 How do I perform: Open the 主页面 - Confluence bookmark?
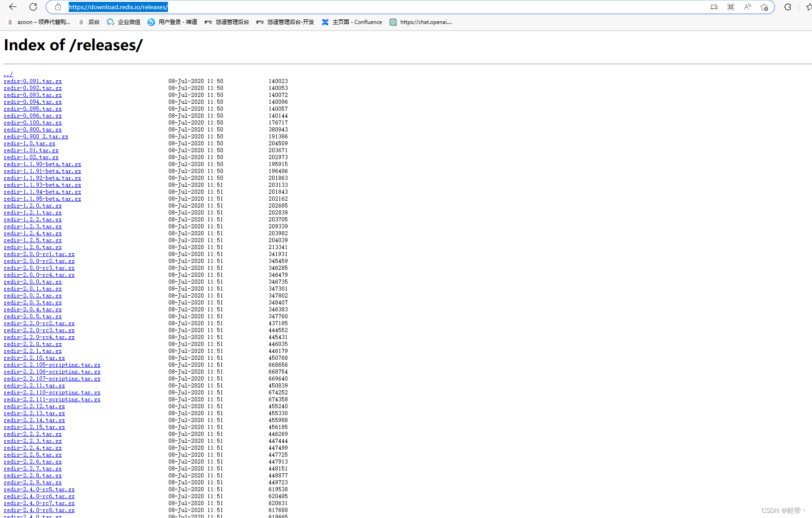352,22
